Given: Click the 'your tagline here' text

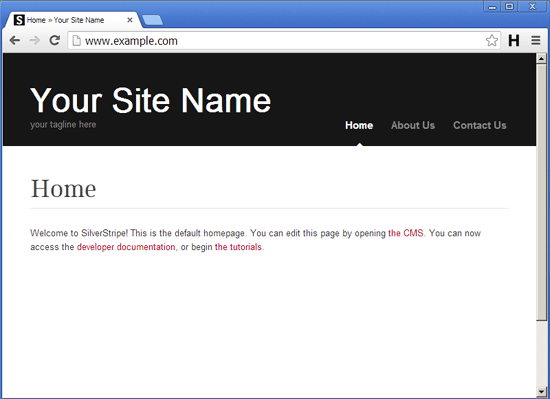Looking at the screenshot, I should (x=63, y=125).
